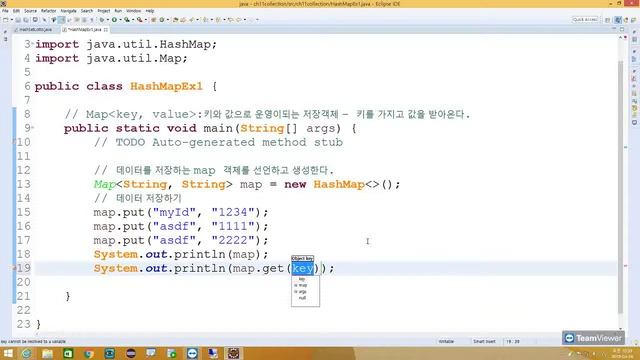This screenshot has width=640, height=360.
Task: Click the New file toolbar icon
Action: (x=6, y=20)
